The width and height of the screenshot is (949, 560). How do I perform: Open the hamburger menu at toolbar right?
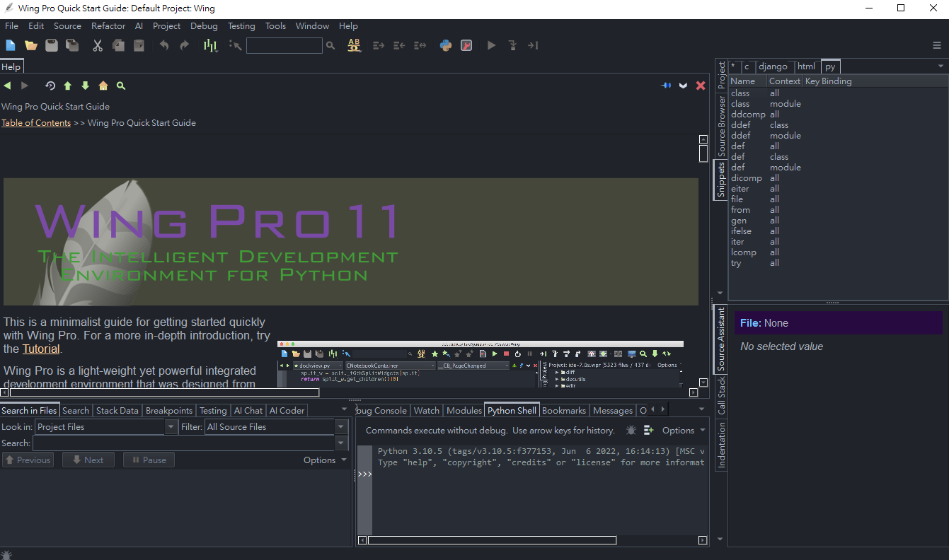(x=937, y=45)
